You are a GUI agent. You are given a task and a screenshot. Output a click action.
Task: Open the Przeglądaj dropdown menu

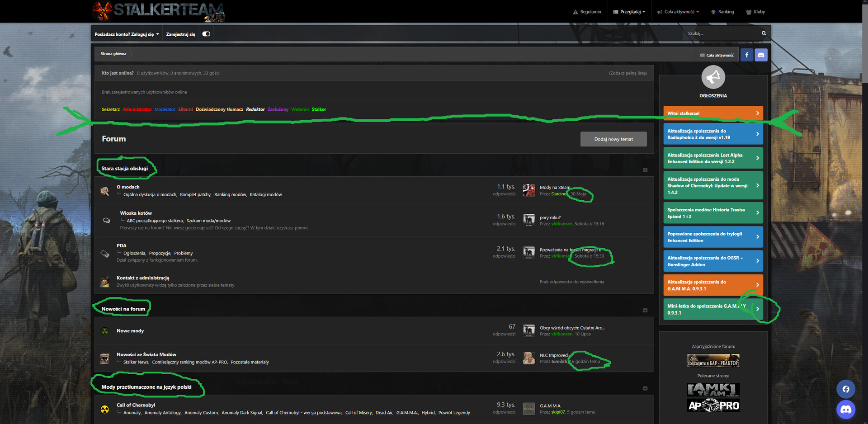point(629,12)
